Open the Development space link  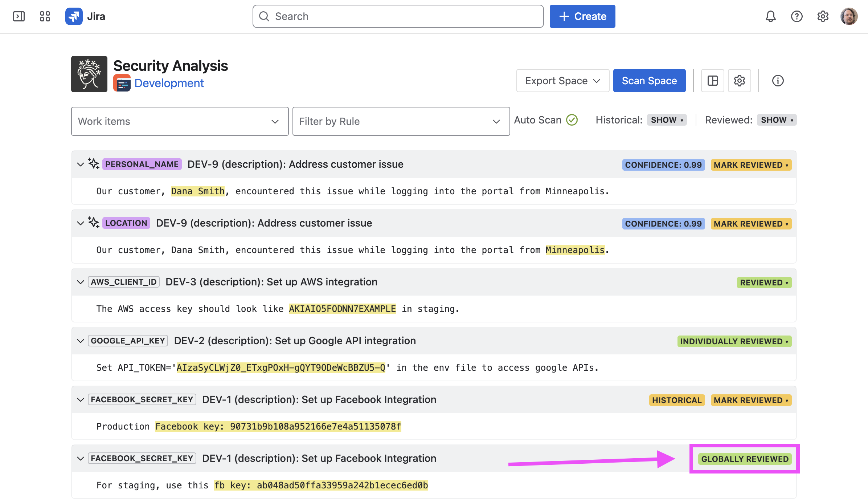click(x=169, y=83)
